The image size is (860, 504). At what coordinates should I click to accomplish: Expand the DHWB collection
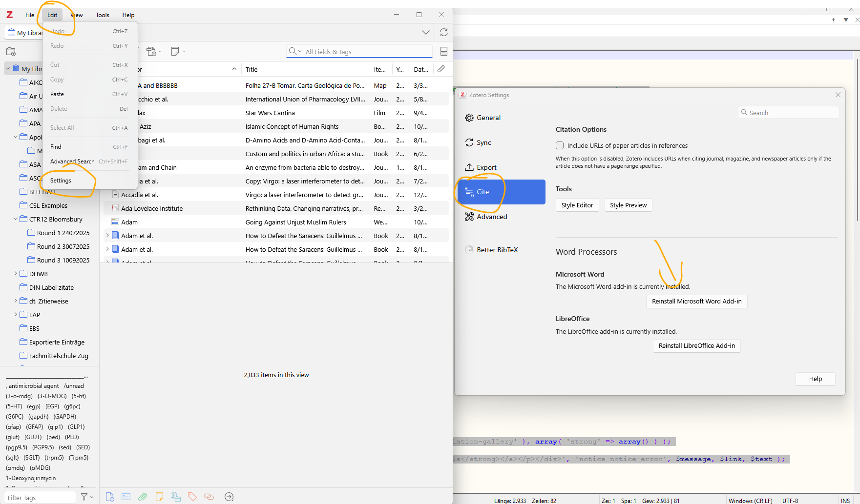point(16,274)
